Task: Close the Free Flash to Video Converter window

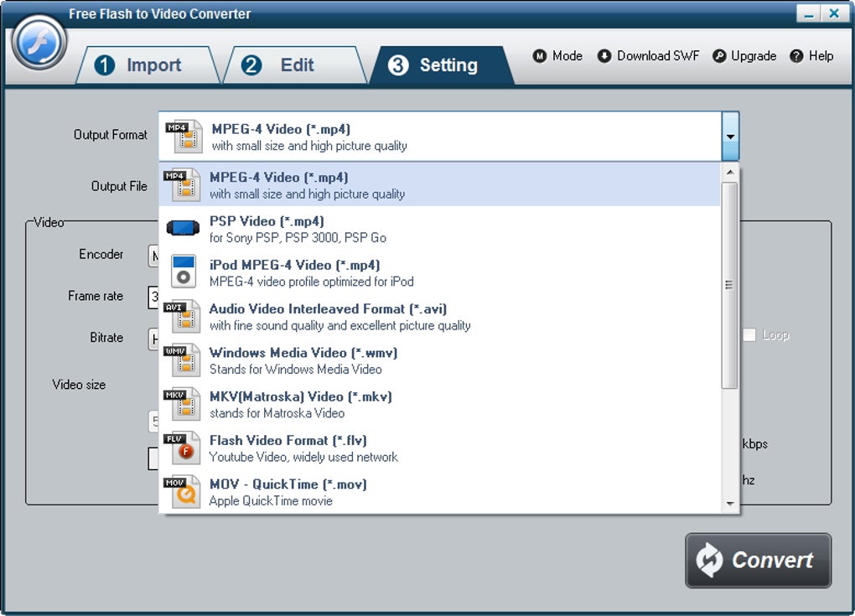Action: pyautogui.click(x=834, y=13)
